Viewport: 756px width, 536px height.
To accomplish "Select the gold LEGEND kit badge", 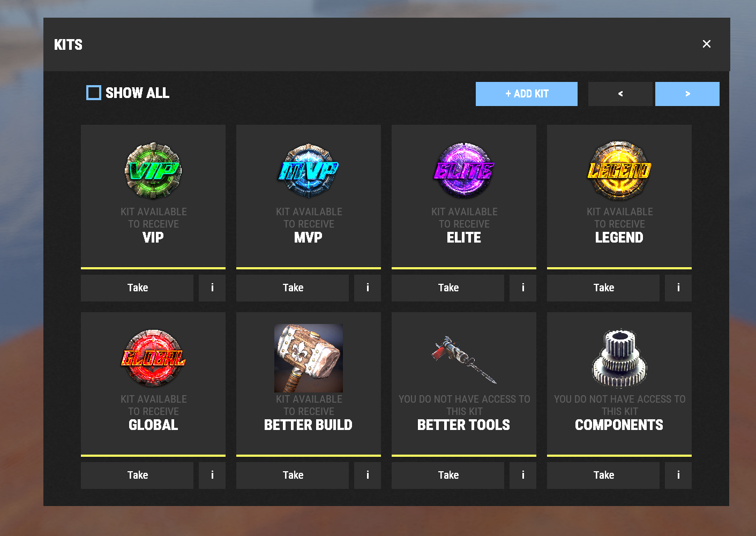I will click(619, 171).
